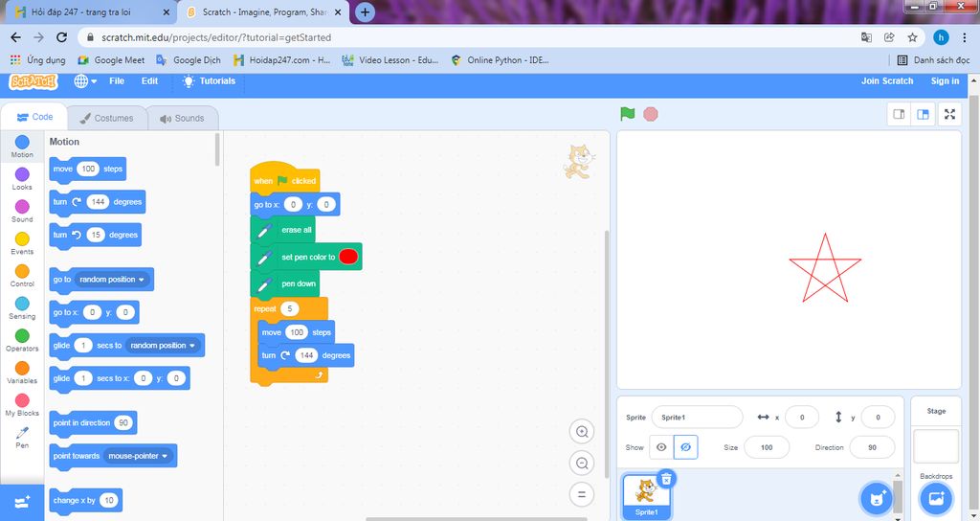Reload the page in Chrome
This screenshot has height=521, width=980.
(x=62, y=37)
